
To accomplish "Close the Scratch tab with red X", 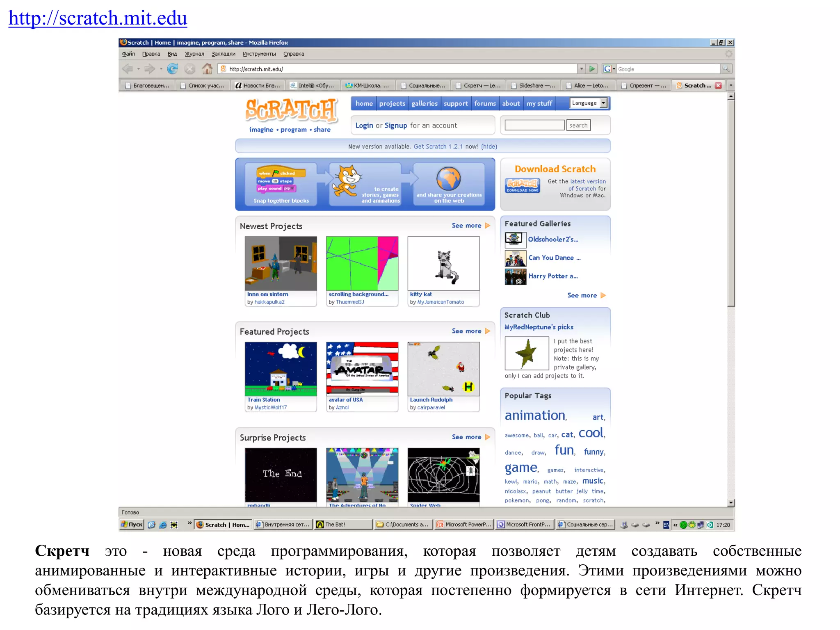I will point(718,85).
